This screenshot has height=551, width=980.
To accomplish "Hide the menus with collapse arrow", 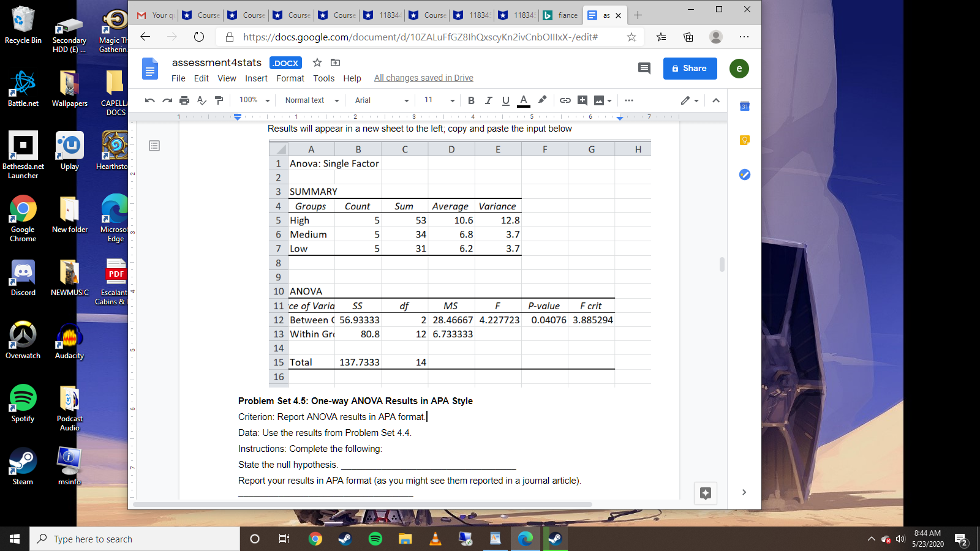I will tap(716, 100).
